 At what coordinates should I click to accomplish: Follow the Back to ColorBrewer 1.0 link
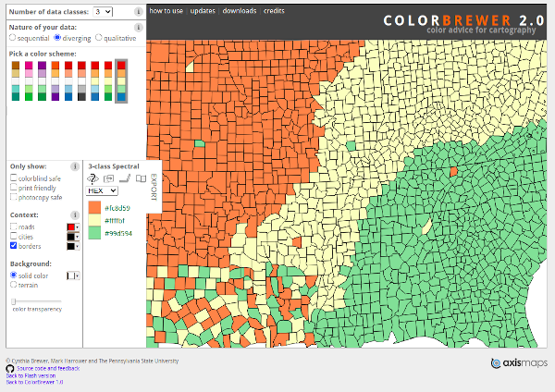pyautogui.click(x=35, y=382)
